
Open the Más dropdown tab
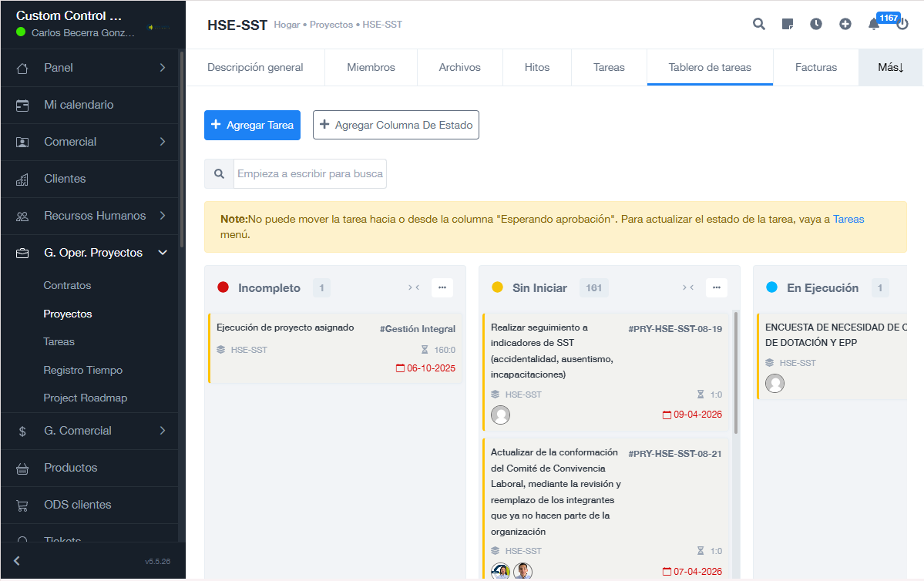(890, 68)
